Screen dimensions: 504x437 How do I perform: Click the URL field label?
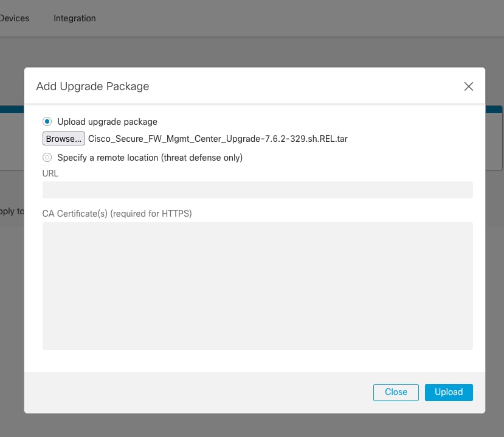(50, 173)
